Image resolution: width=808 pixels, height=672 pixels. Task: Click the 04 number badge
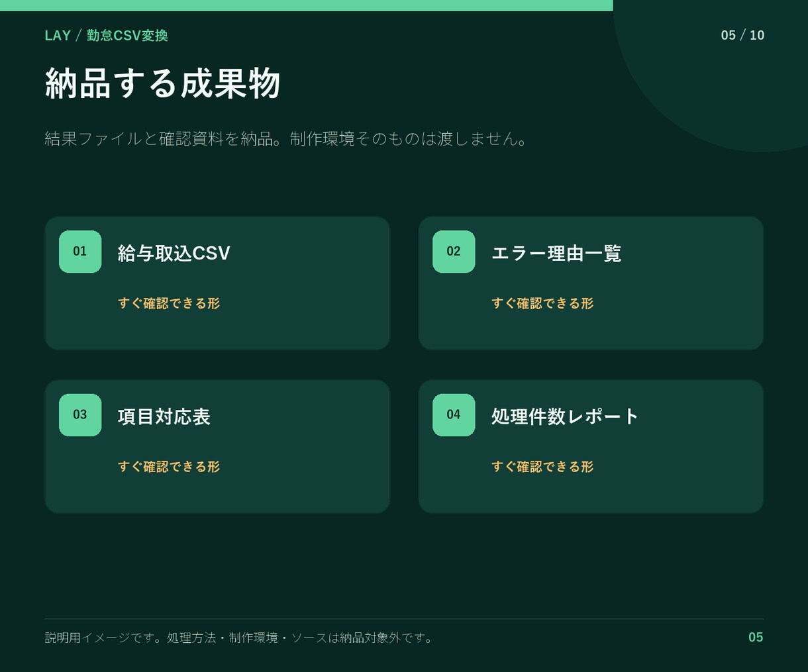[454, 415]
